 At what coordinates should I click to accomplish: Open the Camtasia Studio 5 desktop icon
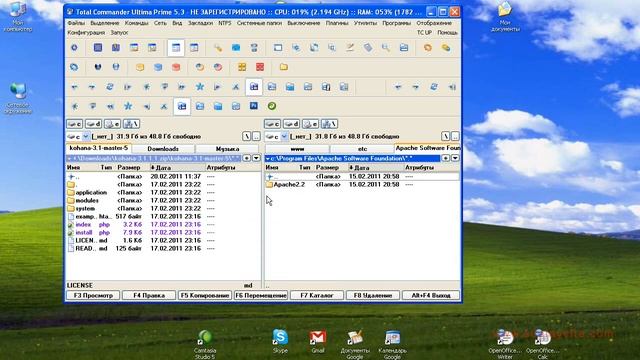pyautogui.click(x=205, y=344)
